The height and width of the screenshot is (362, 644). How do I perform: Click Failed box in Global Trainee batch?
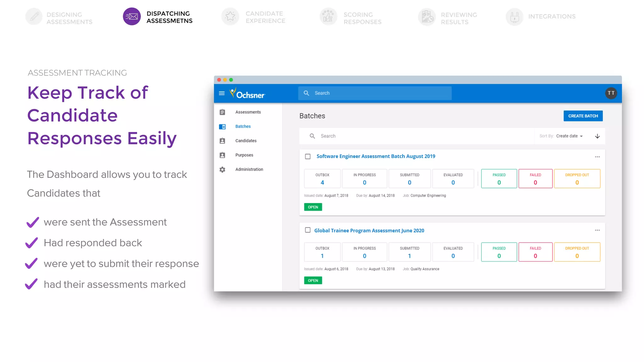[536, 252]
